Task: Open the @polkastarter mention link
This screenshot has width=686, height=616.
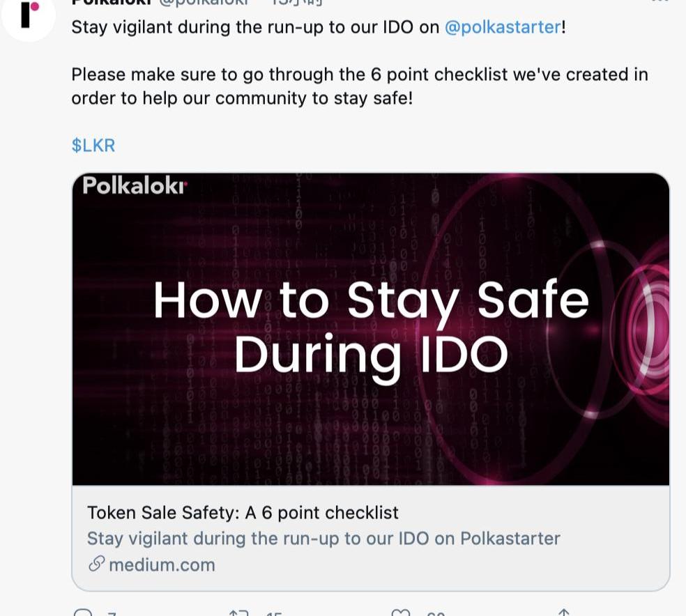Action: click(502, 28)
